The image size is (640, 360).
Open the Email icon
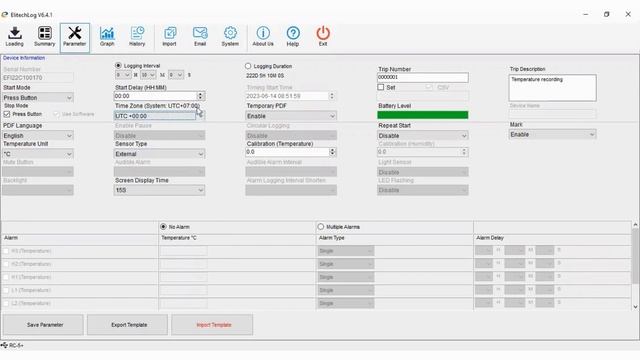(x=200, y=37)
